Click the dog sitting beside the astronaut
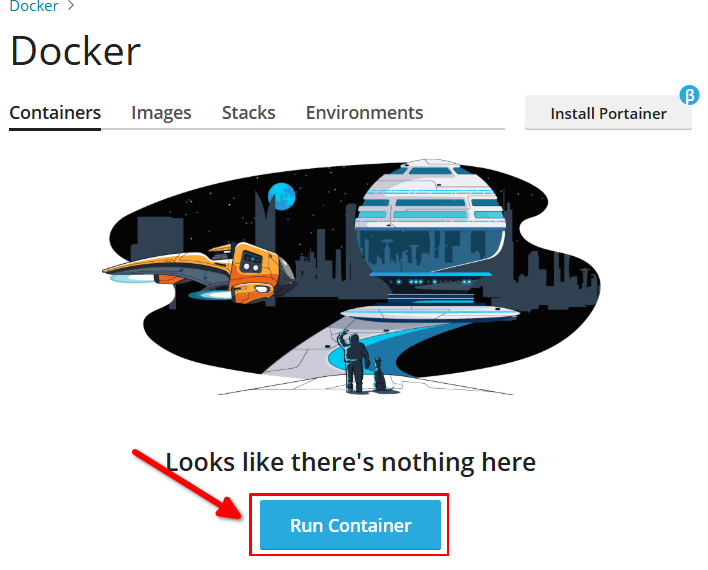The height and width of the screenshot is (570, 708). pos(379,374)
